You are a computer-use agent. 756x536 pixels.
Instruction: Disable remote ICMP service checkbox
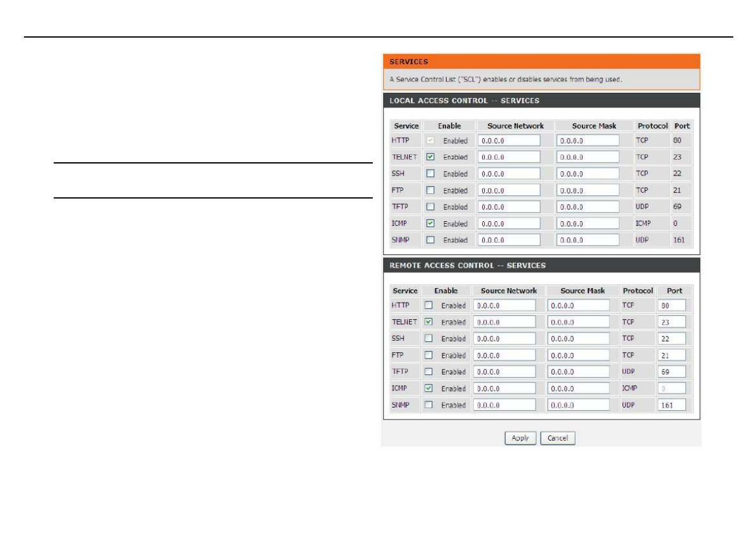click(x=428, y=388)
